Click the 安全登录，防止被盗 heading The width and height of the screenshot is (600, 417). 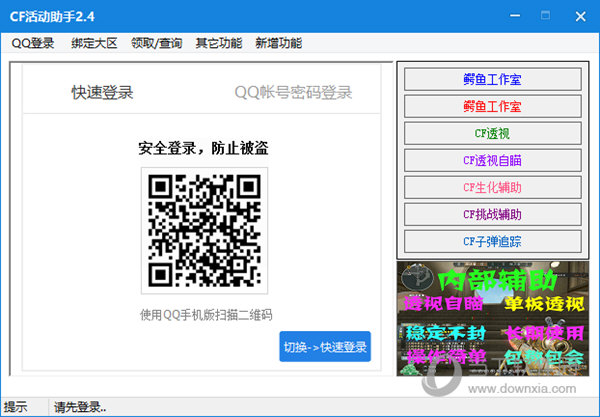tap(203, 148)
